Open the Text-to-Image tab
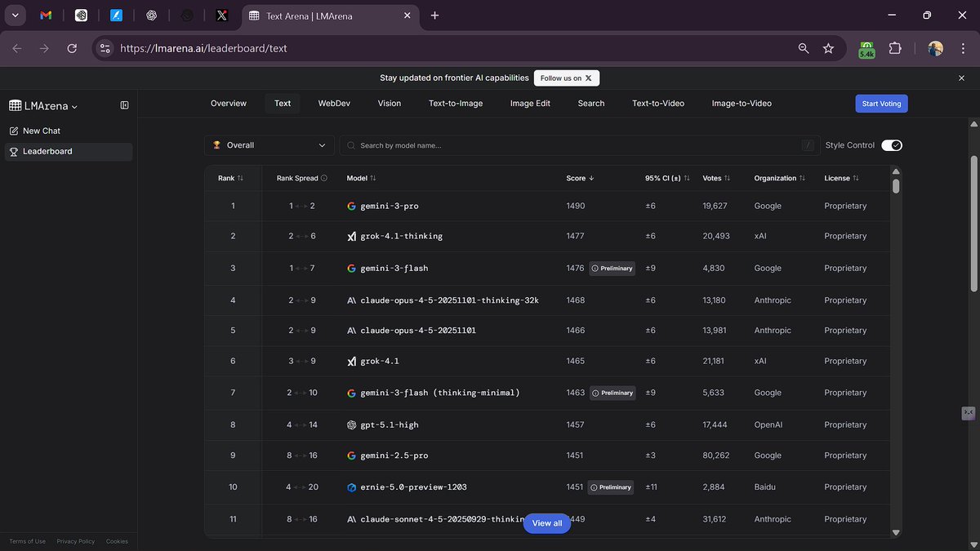980x551 pixels. point(456,104)
